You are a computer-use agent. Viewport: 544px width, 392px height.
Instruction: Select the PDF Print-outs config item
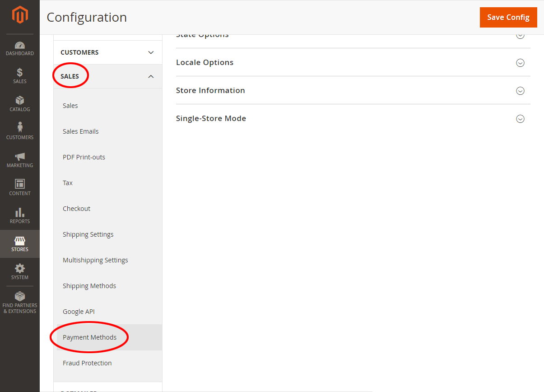(x=108, y=157)
